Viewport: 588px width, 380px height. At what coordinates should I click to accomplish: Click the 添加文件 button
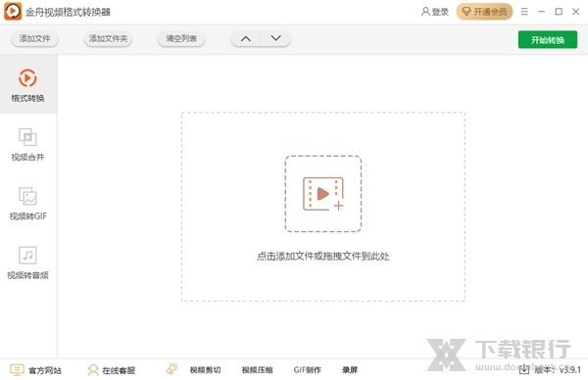pyautogui.click(x=34, y=38)
